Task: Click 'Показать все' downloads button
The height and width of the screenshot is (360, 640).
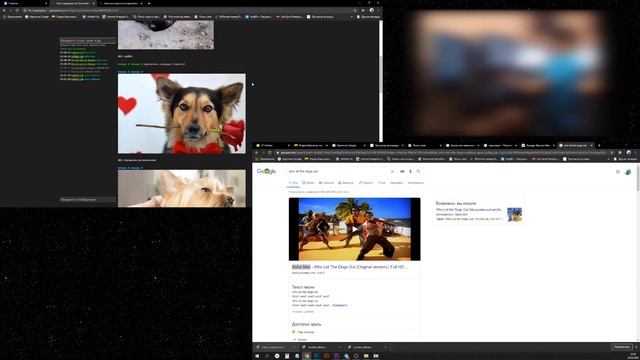Action: (x=621, y=347)
